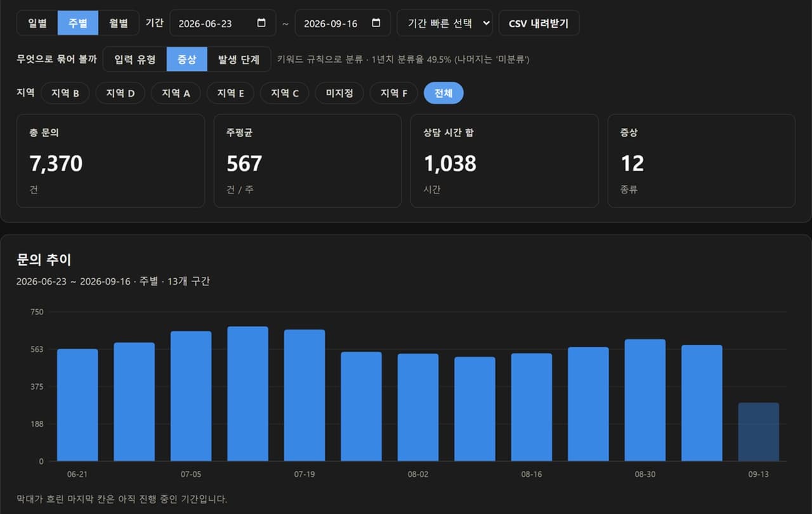This screenshot has width=812, height=514.
Task: Open the 기간 빠른 선택 dropdown
Action: (445, 23)
